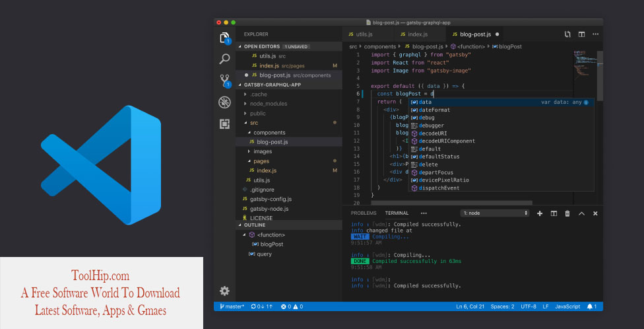Expand the images folder
Image resolution: width=644 pixels, height=329 pixels.
click(x=249, y=151)
